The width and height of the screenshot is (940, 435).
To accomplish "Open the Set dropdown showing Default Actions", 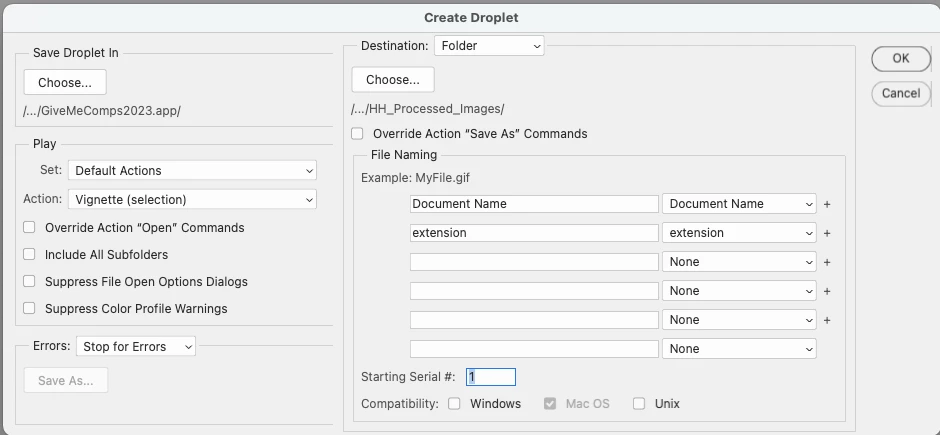I will tap(192, 171).
